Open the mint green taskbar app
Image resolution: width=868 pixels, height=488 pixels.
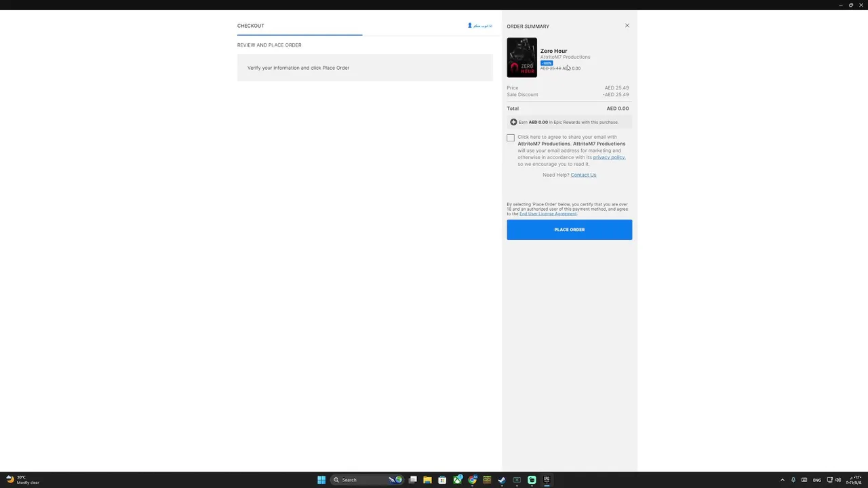point(532,480)
